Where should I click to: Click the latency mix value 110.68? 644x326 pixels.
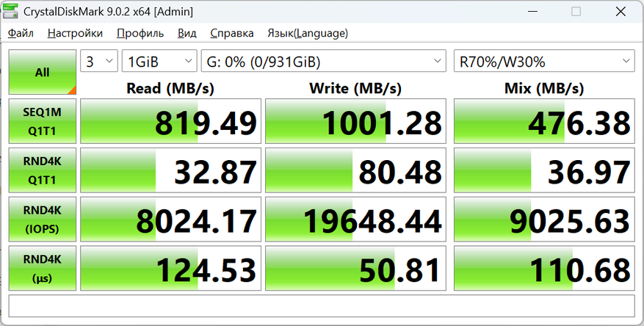[x=544, y=269]
